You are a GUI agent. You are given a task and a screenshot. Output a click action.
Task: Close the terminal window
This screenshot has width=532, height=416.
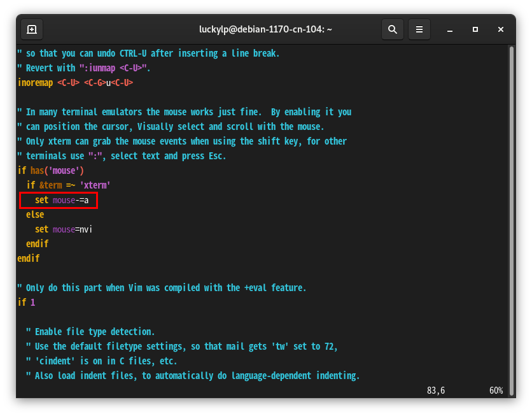501,29
